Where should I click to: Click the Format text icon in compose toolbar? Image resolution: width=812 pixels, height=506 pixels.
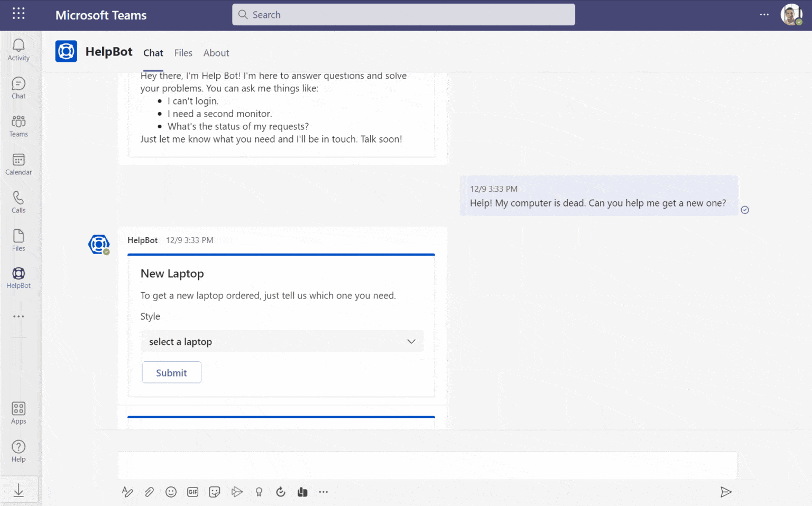click(x=127, y=492)
